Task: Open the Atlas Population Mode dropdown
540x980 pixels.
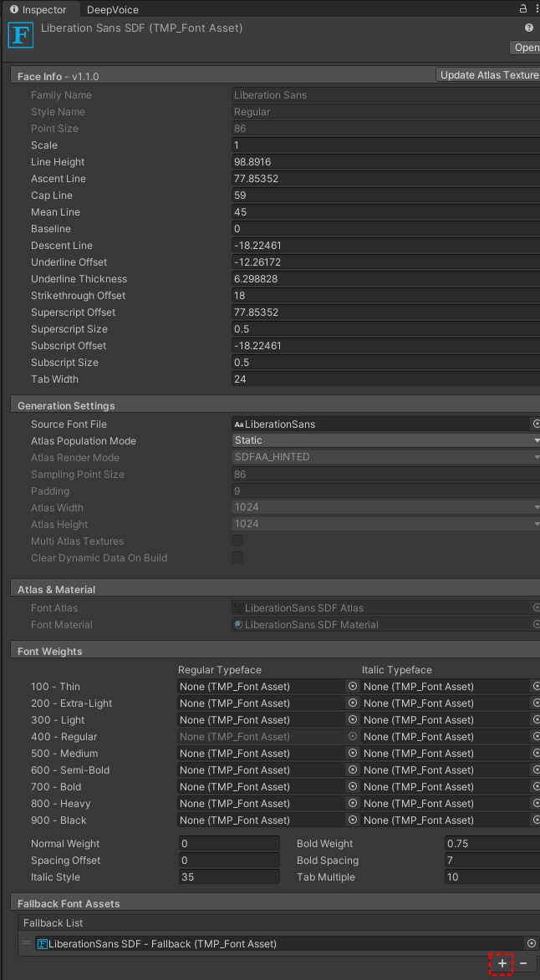Action: pyautogui.click(x=385, y=440)
